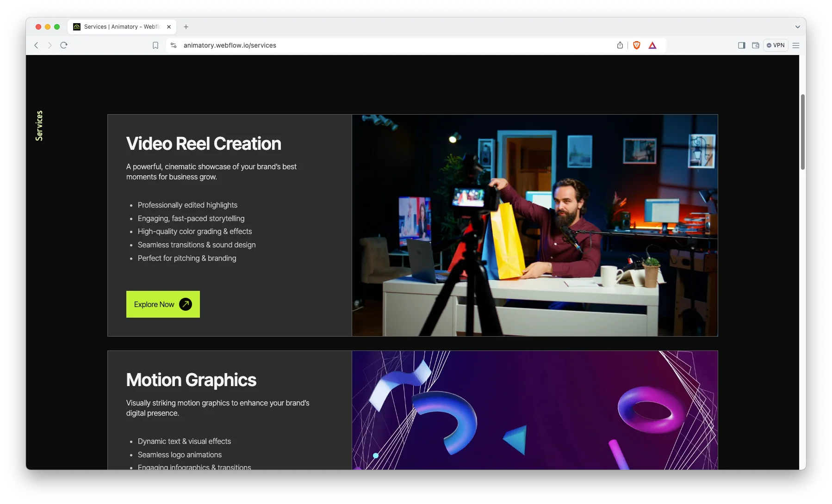Bookmark this page using the bookmark icon

[155, 45]
